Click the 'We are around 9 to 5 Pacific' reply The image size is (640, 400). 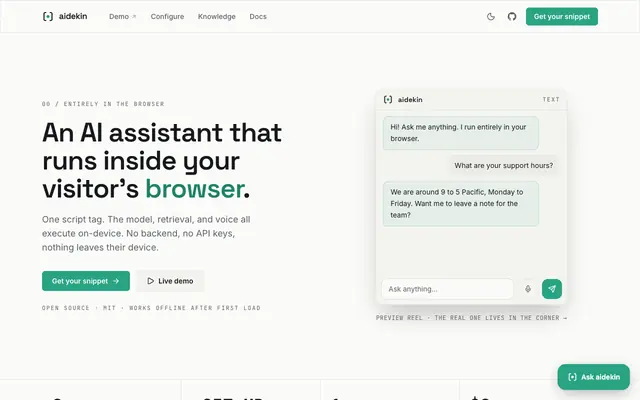(460, 204)
